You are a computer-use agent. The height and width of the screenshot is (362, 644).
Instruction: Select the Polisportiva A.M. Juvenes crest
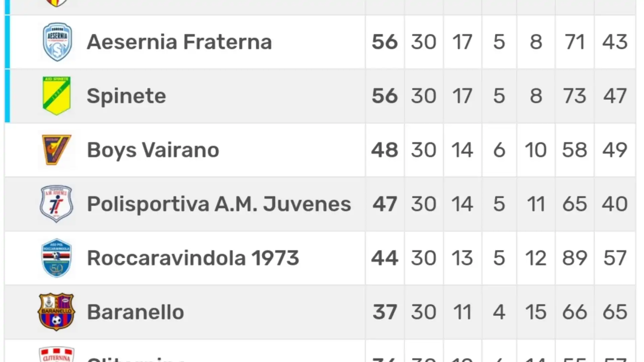coord(56,204)
